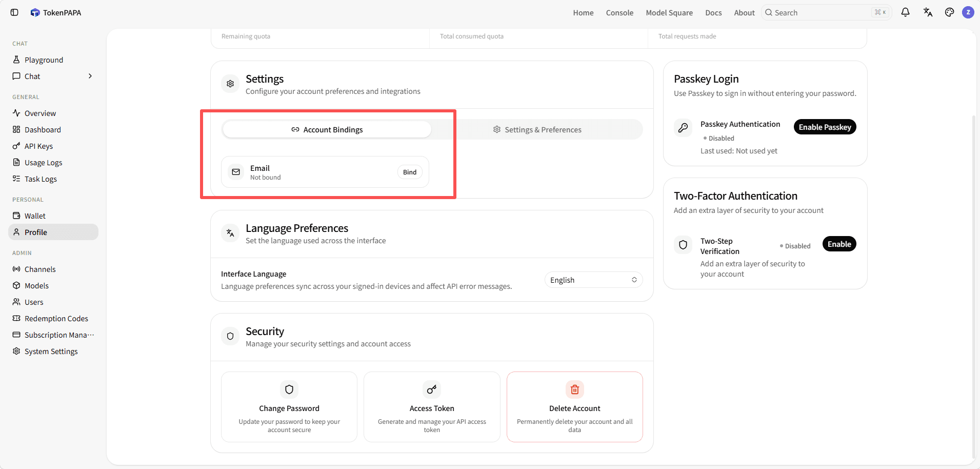Screen dimensions: 980x469
Task: Click the email envelope icon
Action: [236, 172]
